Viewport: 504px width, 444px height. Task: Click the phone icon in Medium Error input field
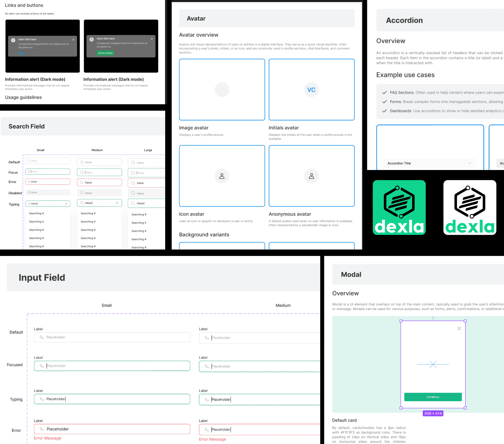tap(207, 429)
